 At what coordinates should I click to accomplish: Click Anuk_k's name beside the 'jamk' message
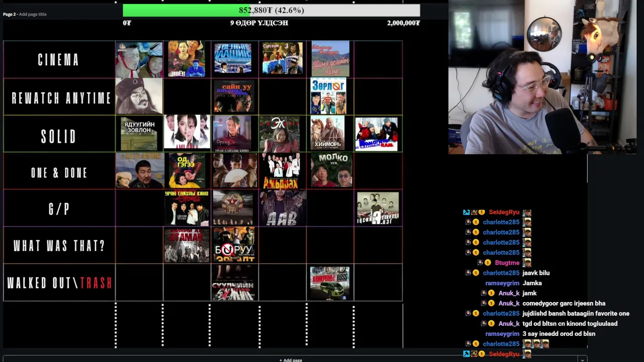click(509, 293)
